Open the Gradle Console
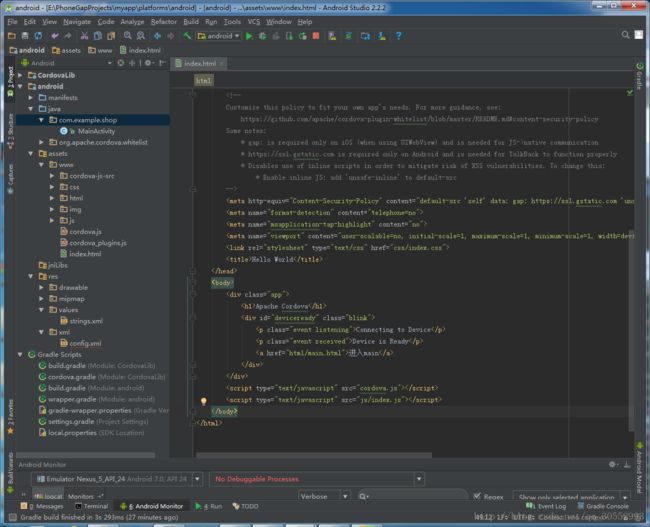 (603, 506)
